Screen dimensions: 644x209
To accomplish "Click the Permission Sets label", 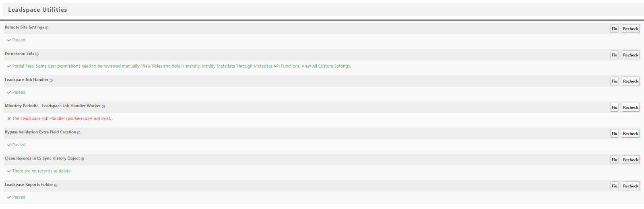I will coord(20,53).
